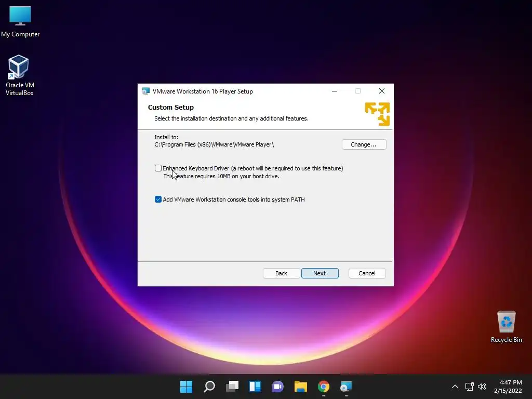Go Back to the previous setup step
Screen dimensions: 532x399
[x=281, y=273]
